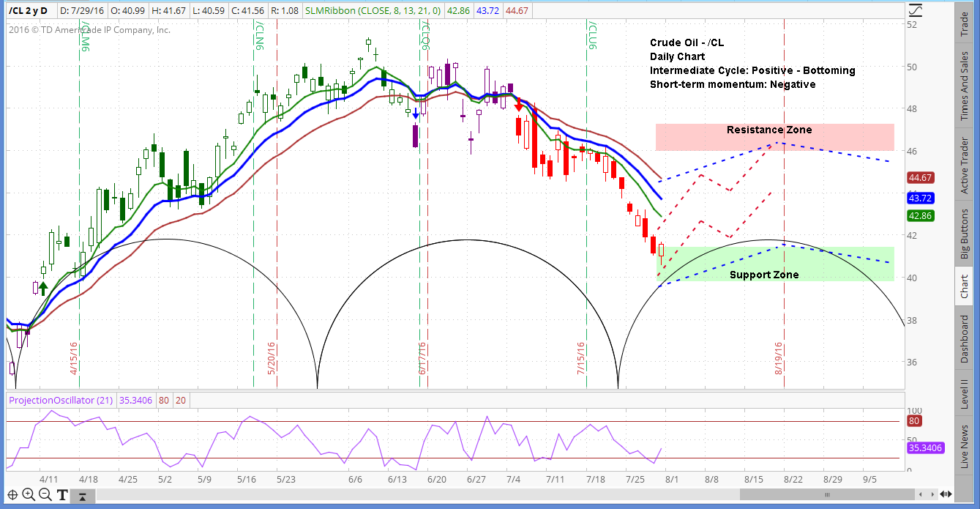The image size is (980, 509).
Task: Open the price axis scale settings icon
Action: point(916,11)
